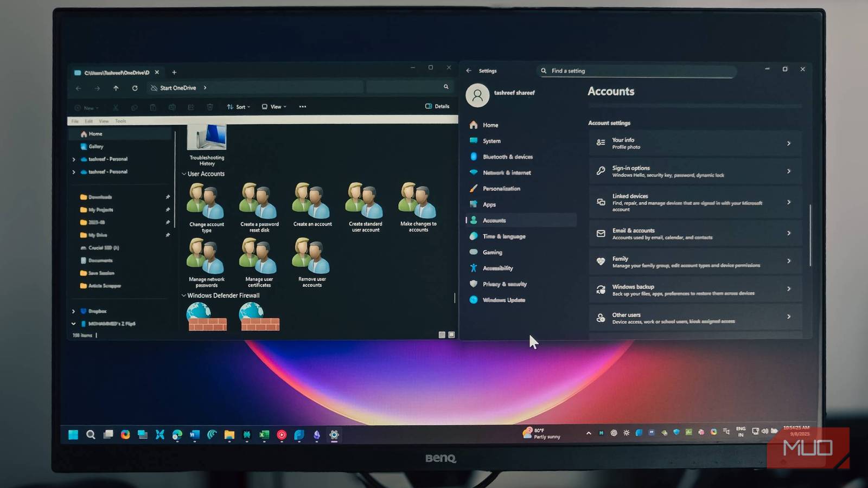Select Home in Settings sidebar
The height and width of the screenshot is (488, 868).
(521, 125)
